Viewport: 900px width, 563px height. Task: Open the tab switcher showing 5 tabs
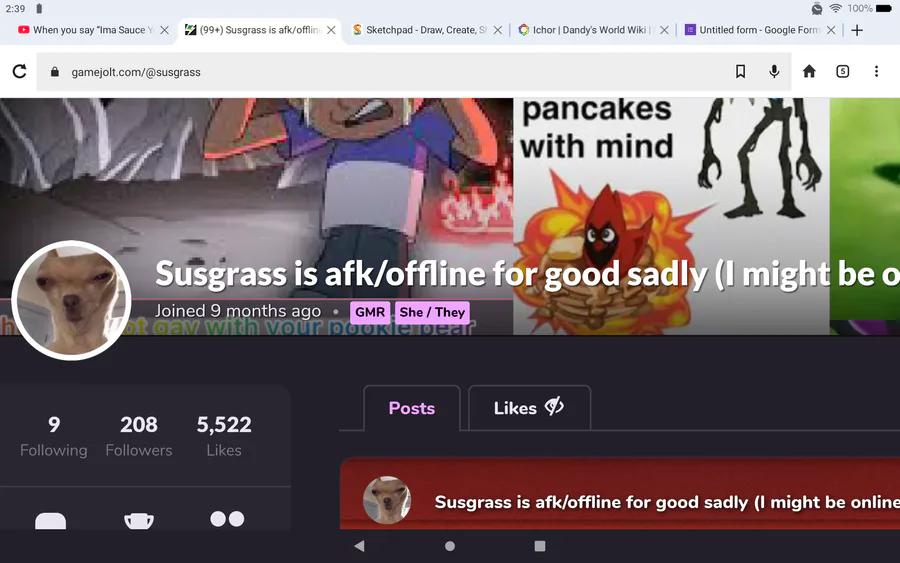[x=843, y=71]
